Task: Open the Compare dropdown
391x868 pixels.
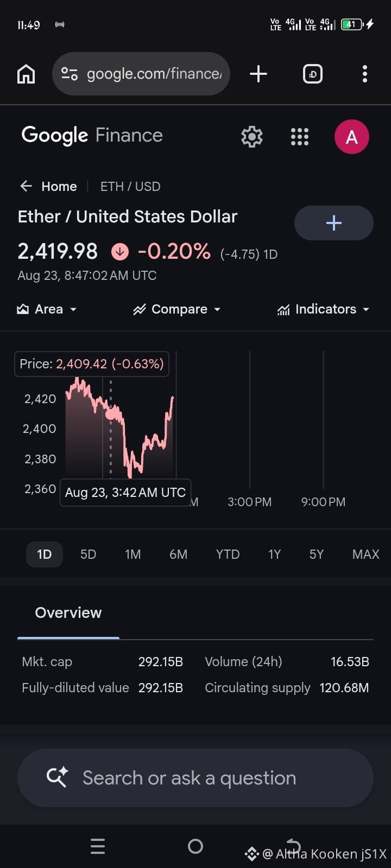Action: click(177, 309)
